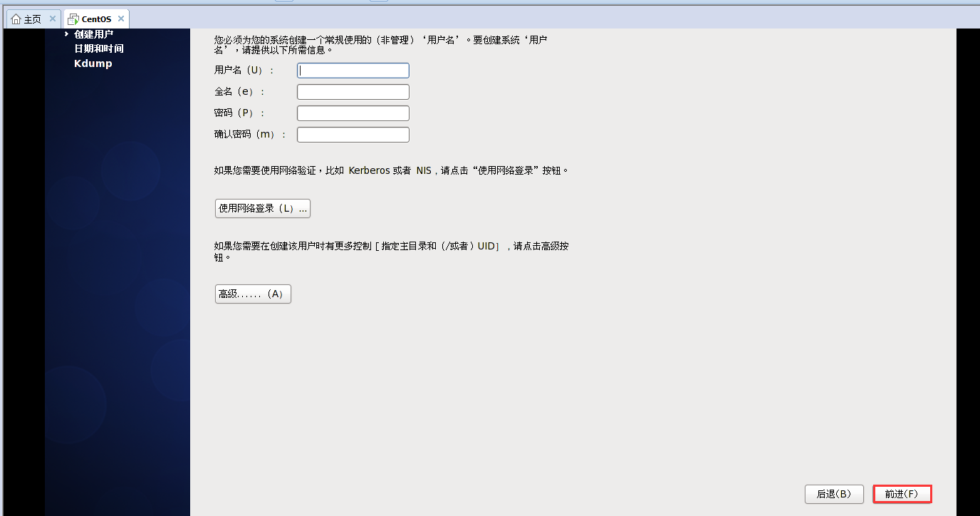Focus the 用户名 (U) input field
Viewport: 980px width, 516px height.
coord(353,71)
